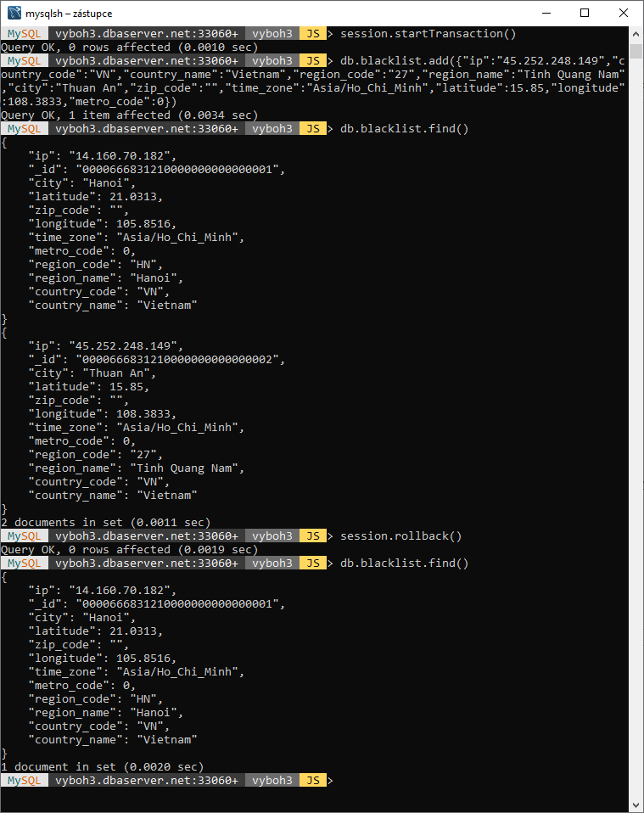Click the last prompt's JS mode badge
644x813 pixels.
point(312,781)
